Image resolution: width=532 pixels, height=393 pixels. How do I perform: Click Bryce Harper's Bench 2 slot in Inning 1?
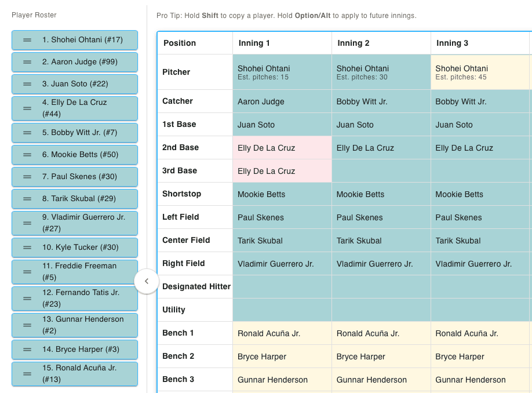[282, 356]
